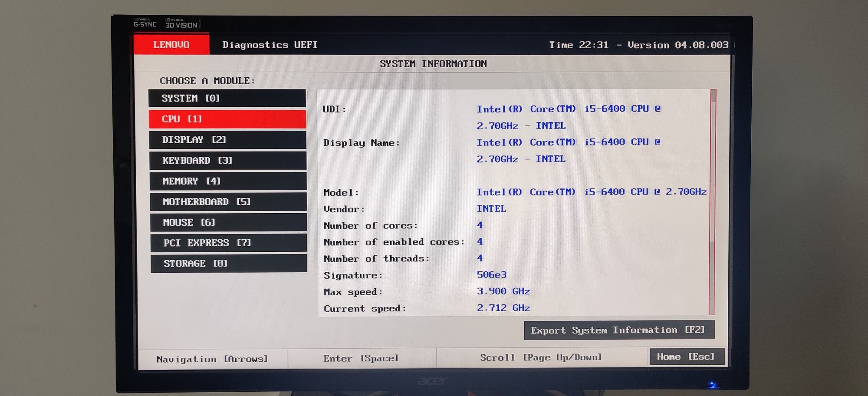Open the DISPLAY [2] module
The width and height of the screenshot is (868, 396).
coord(228,140)
